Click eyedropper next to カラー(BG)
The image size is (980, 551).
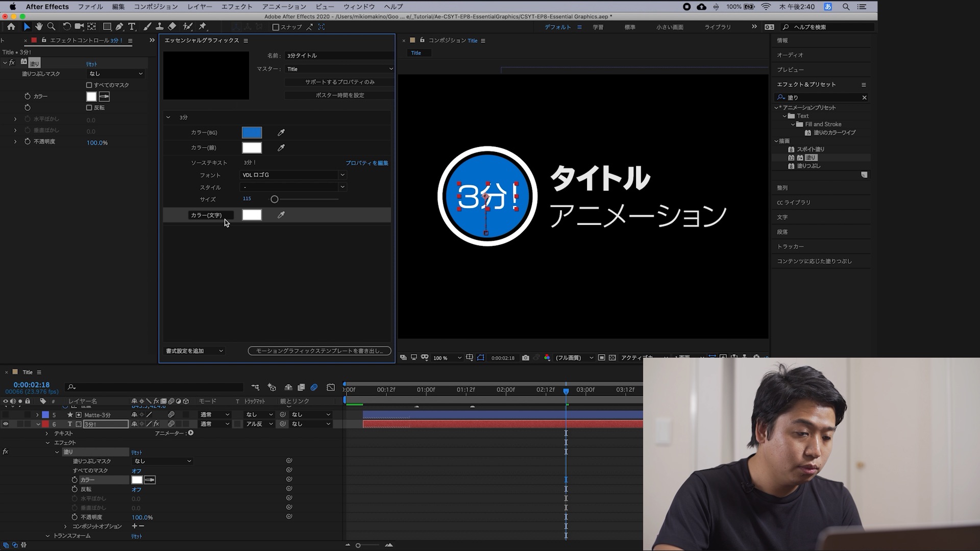(x=281, y=133)
